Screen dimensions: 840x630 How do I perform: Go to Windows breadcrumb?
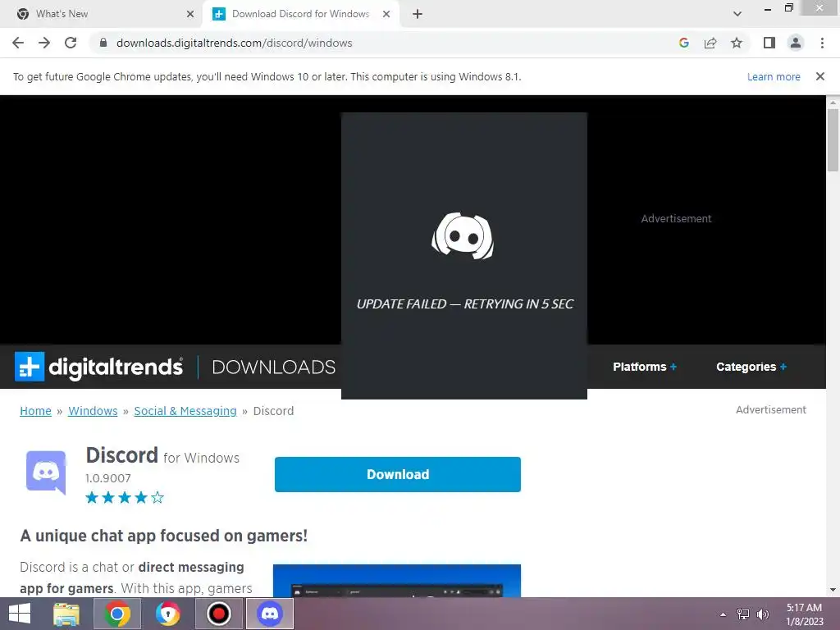coord(93,411)
